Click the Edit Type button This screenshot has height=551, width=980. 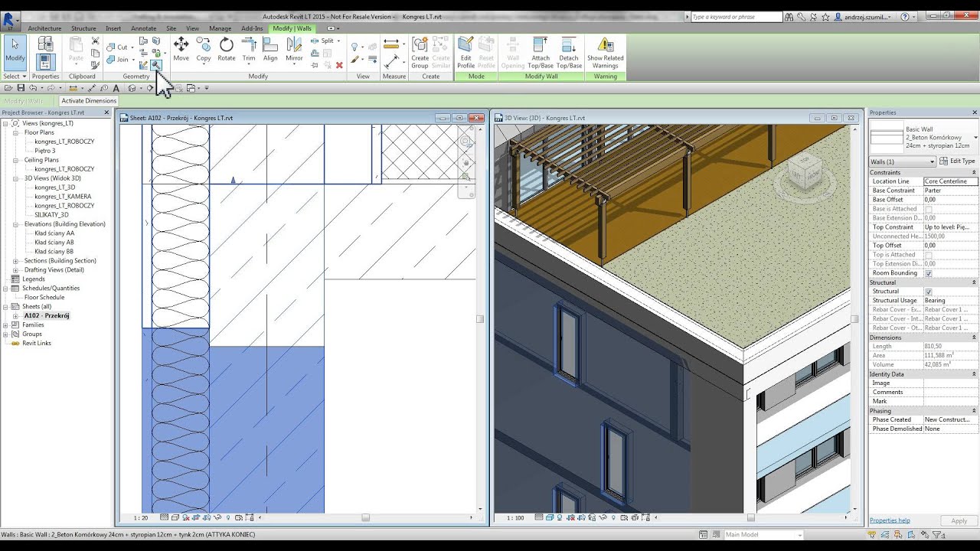pos(957,161)
